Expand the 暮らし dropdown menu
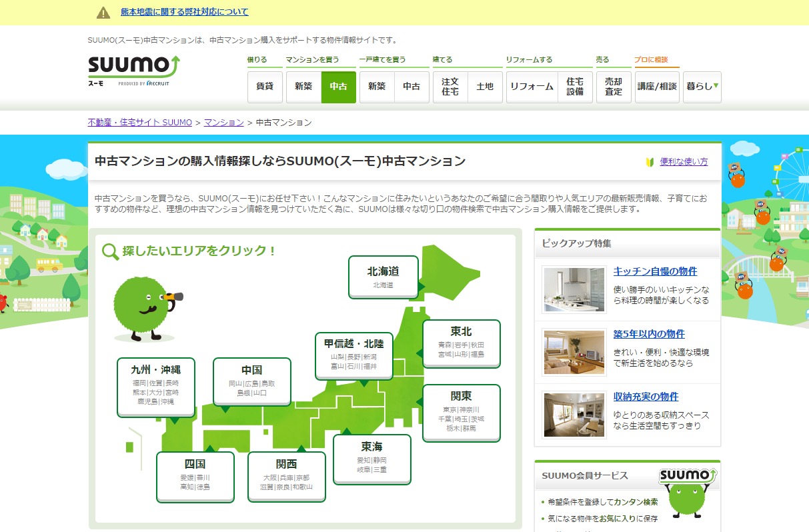 click(702, 87)
